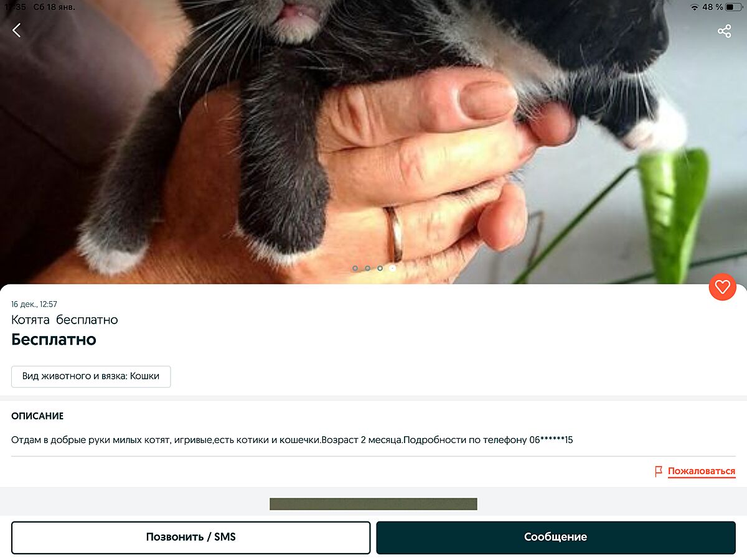This screenshot has width=747, height=560.
Task: Select the second photo indicator dot
Action: click(x=367, y=268)
